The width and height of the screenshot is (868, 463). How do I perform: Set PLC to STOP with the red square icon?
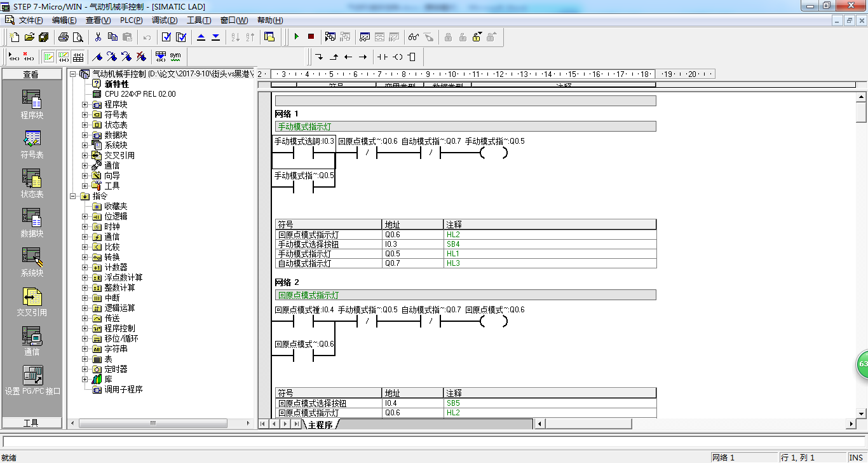tap(311, 37)
